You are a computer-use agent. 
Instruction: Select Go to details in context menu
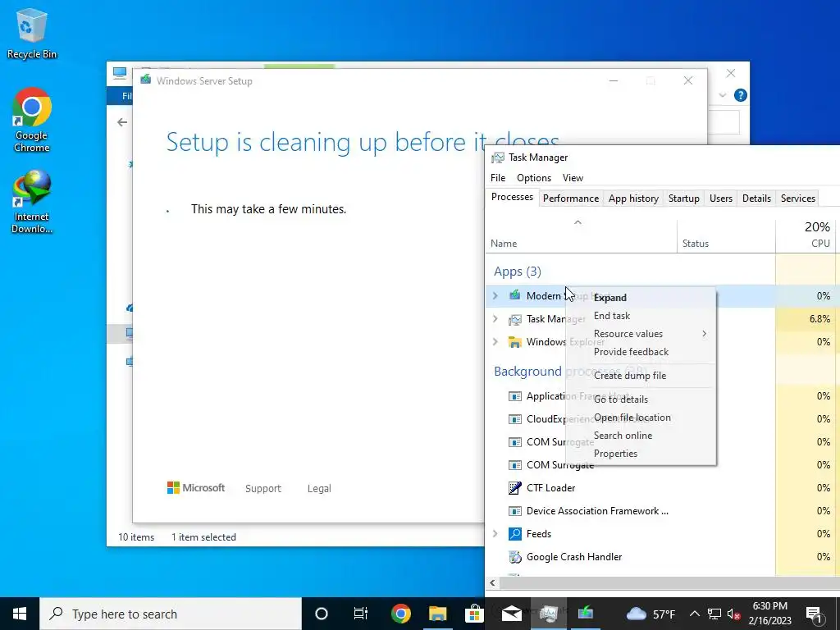coord(641,399)
